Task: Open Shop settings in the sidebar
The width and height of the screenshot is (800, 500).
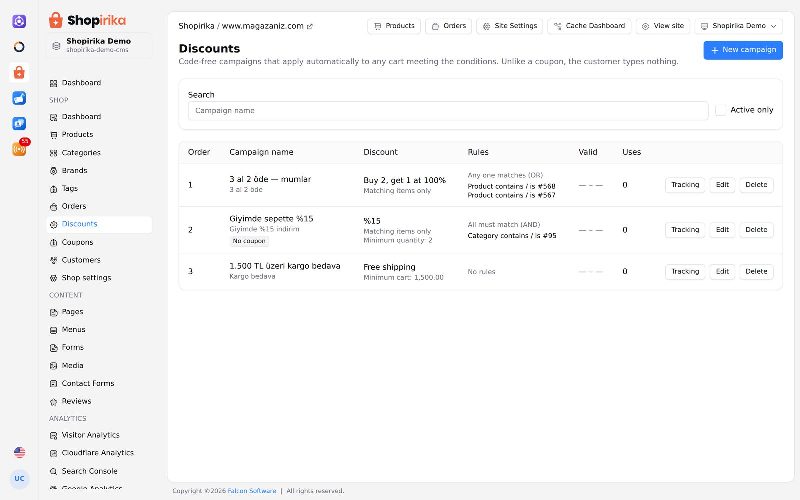Action: coord(99,278)
